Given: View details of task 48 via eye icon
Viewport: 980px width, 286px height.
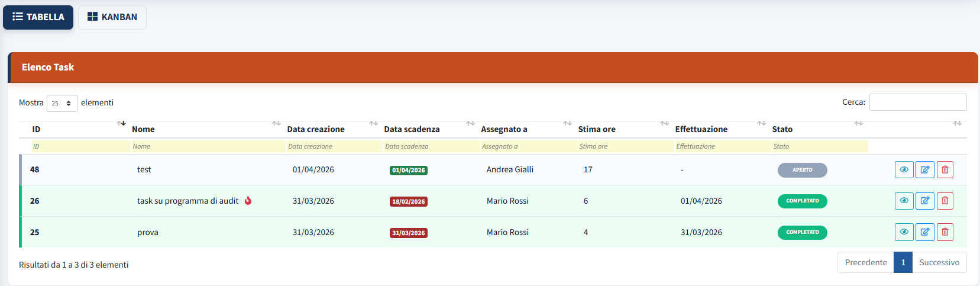Looking at the screenshot, I should coord(904,170).
